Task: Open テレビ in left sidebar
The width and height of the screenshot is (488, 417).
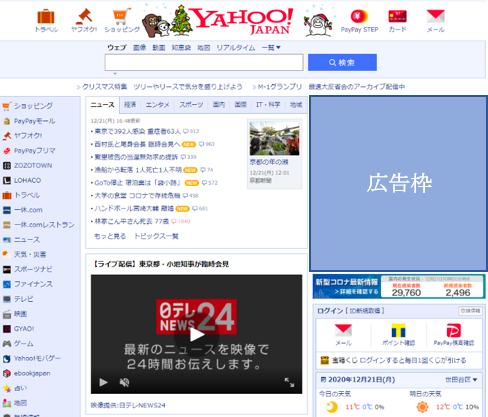Action: 23,299
